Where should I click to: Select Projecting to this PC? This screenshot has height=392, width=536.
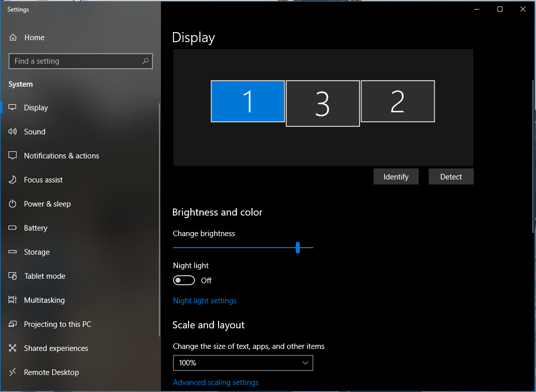tap(12, 324)
